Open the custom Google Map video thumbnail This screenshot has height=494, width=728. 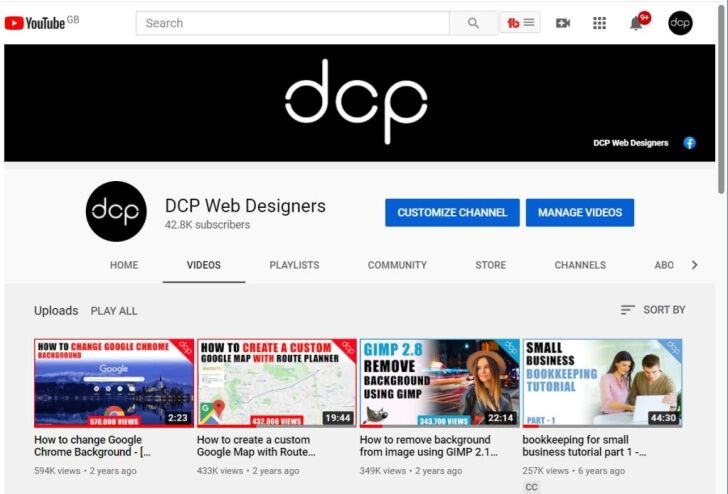[x=277, y=383]
